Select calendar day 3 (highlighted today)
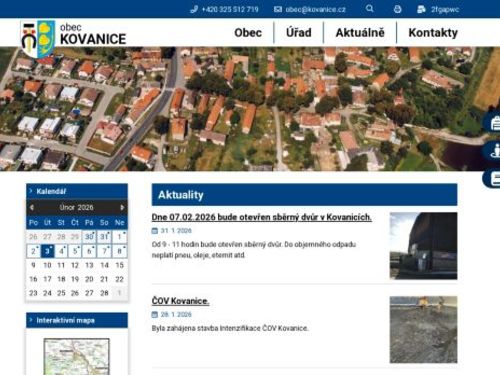Screen dimensions: 500x375 click(47, 251)
